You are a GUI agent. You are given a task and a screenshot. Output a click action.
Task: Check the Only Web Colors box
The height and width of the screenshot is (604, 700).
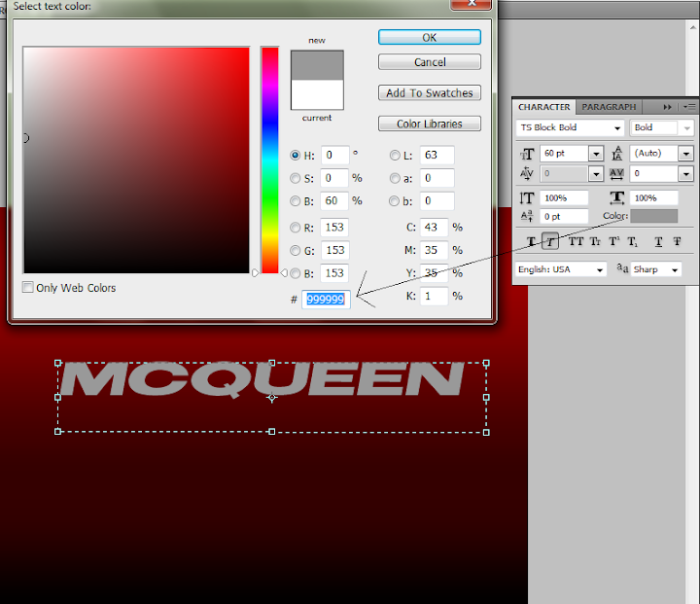(x=27, y=287)
